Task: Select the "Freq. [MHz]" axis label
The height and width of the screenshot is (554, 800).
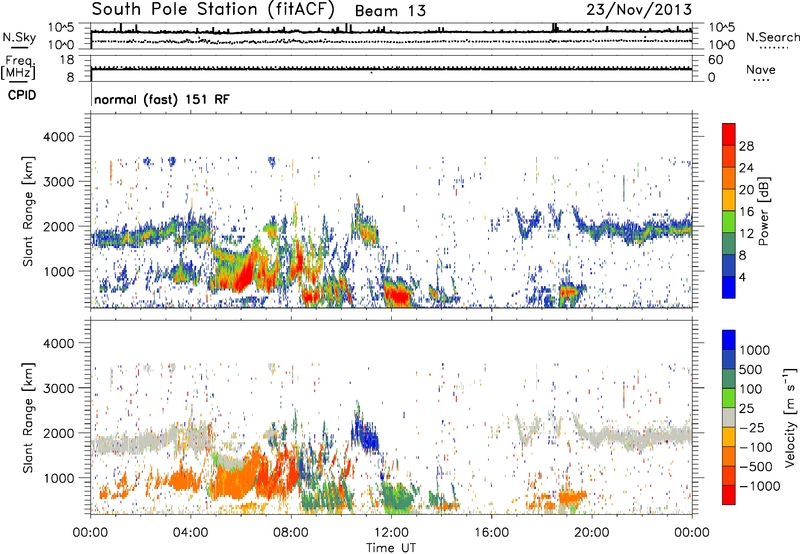Action: tap(18, 68)
